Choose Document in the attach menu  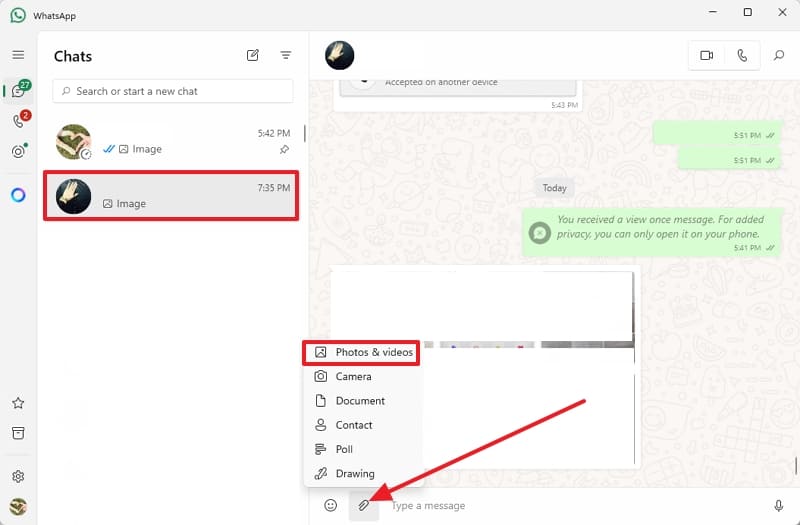[360, 401]
